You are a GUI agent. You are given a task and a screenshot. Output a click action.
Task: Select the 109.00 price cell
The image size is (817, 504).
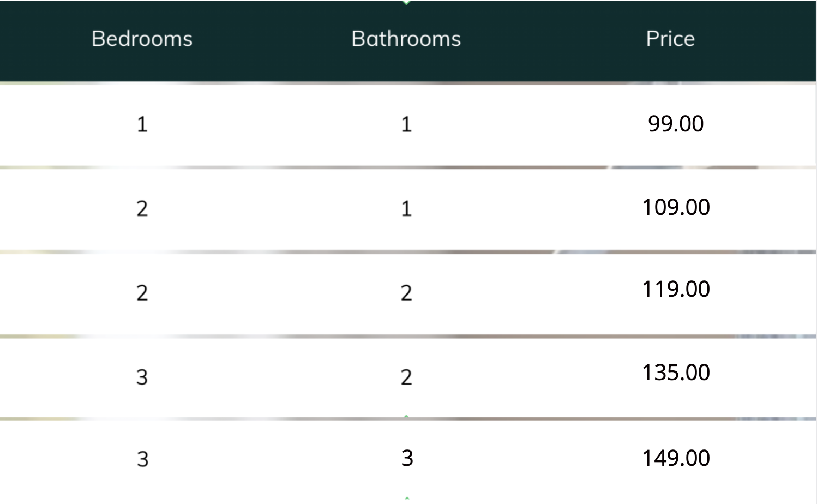point(676,207)
